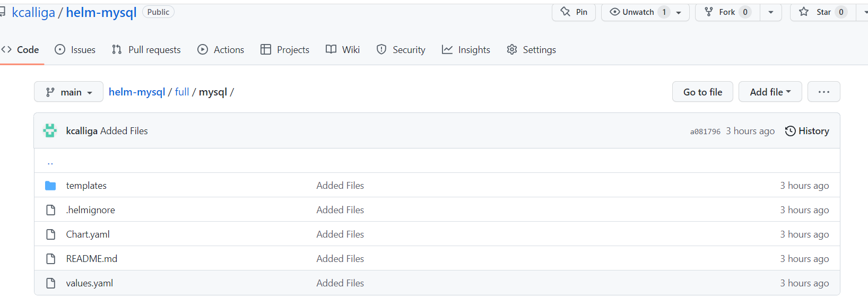Click the .helmignore file icon
The height and width of the screenshot is (297, 868).
pyautogui.click(x=50, y=210)
